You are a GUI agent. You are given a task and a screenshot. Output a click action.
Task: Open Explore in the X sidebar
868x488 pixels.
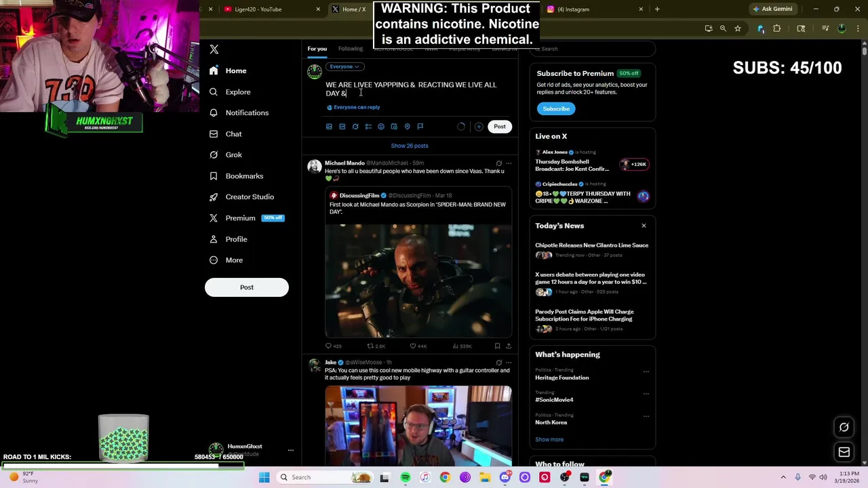pyautogui.click(x=230, y=91)
